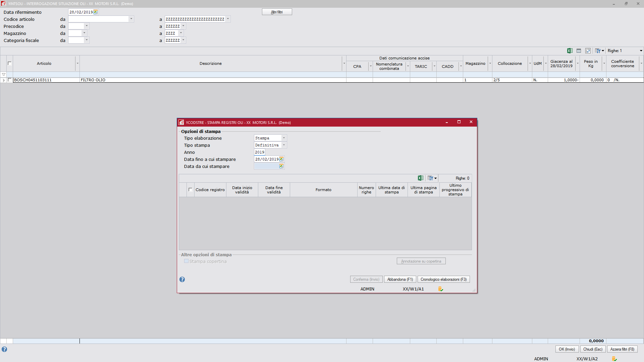Toggle select-all checkbox in main grid header
644x362 pixels.
point(10,63)
